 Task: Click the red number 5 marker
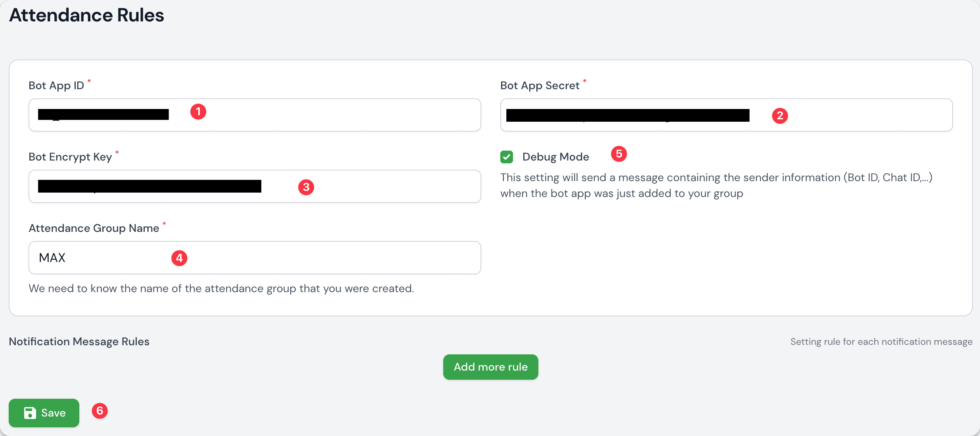tap(619, 154)
